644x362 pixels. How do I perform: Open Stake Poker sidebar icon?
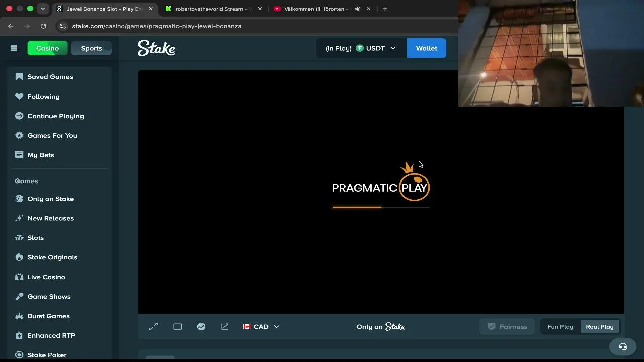coord(19,355)
